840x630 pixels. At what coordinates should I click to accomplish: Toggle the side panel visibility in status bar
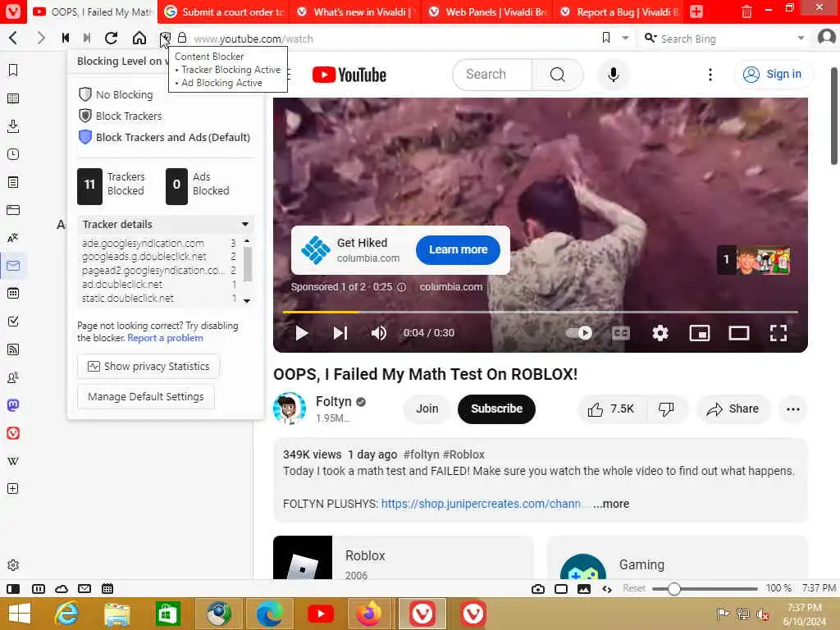(x=13, y=589)
